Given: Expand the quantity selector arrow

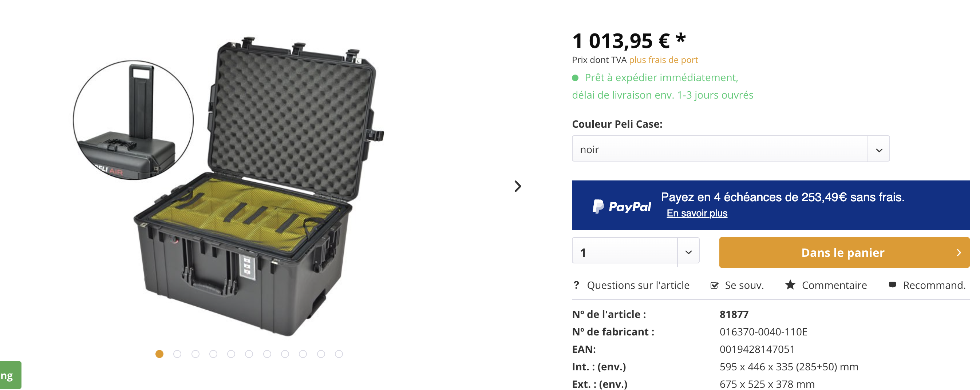Looking at the screenshot, I should (688, 252).
